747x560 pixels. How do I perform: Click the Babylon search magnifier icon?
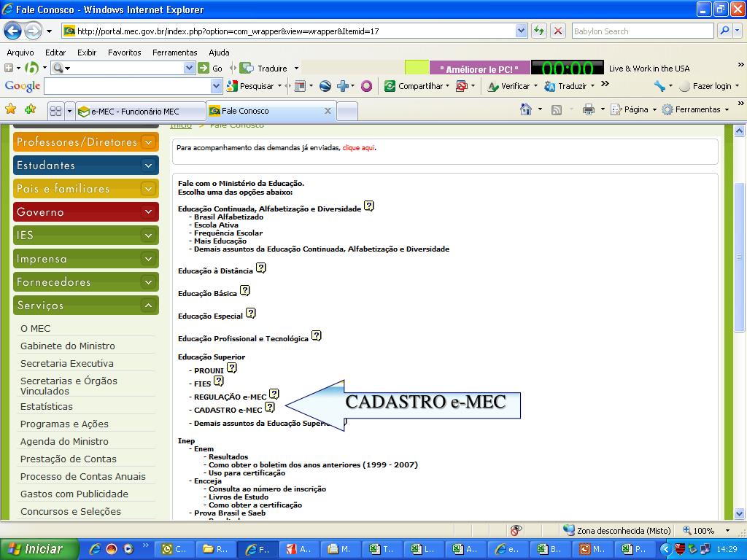pos(724,31)
